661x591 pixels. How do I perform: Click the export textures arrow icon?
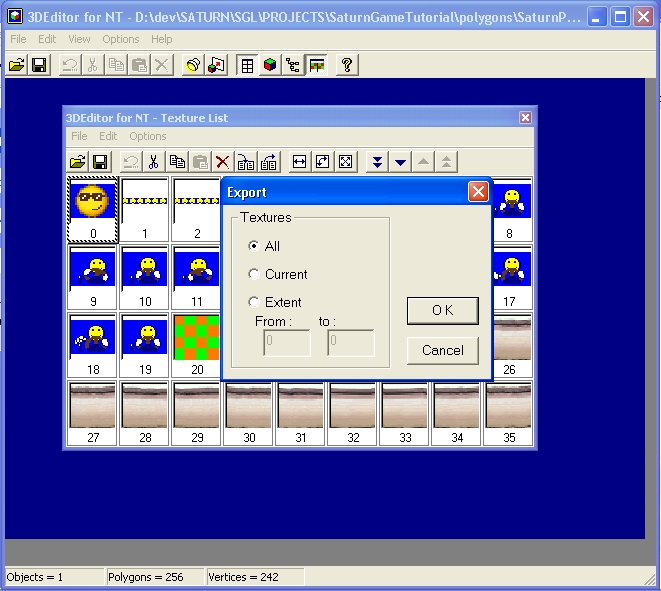269,162
